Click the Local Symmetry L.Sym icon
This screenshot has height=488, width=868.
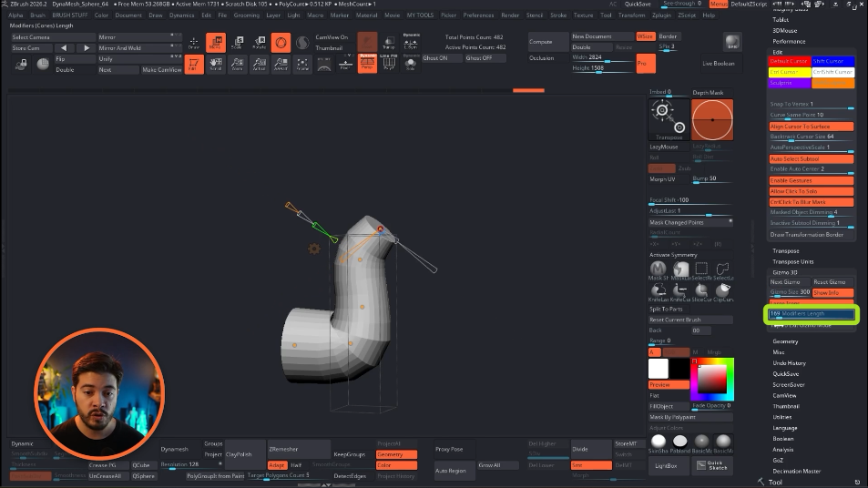coord(411,43)
